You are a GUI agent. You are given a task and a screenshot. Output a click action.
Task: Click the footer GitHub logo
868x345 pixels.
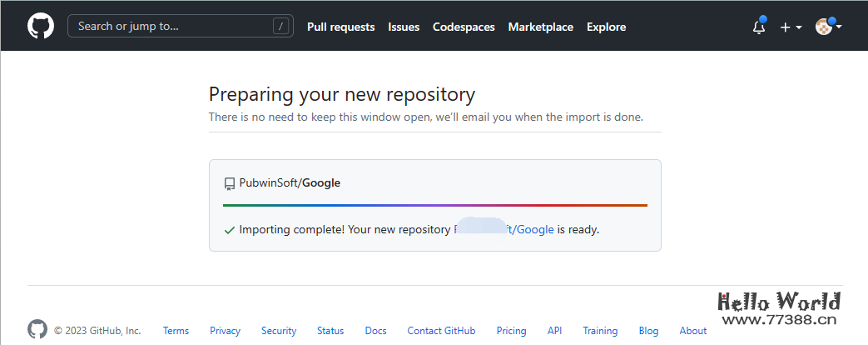[37, 330]
